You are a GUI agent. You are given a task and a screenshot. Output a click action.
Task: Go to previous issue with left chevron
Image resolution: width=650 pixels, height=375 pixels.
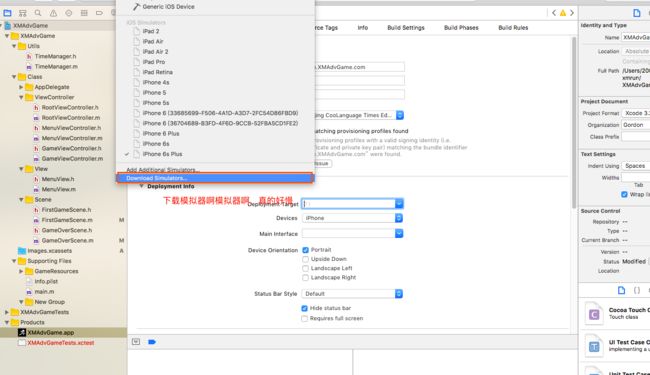(554, 13)
